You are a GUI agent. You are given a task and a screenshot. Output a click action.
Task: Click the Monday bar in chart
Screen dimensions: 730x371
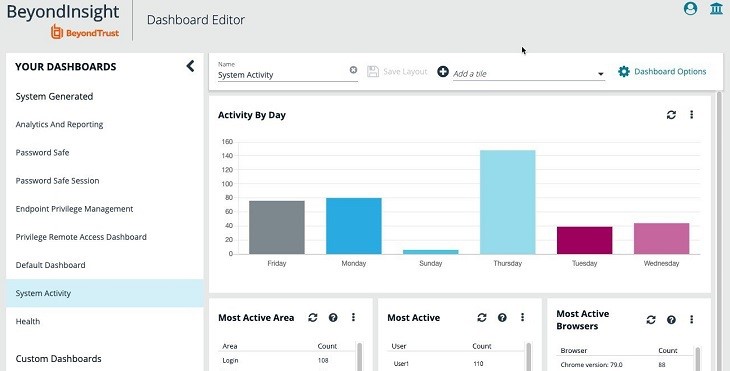pos(353,226)
